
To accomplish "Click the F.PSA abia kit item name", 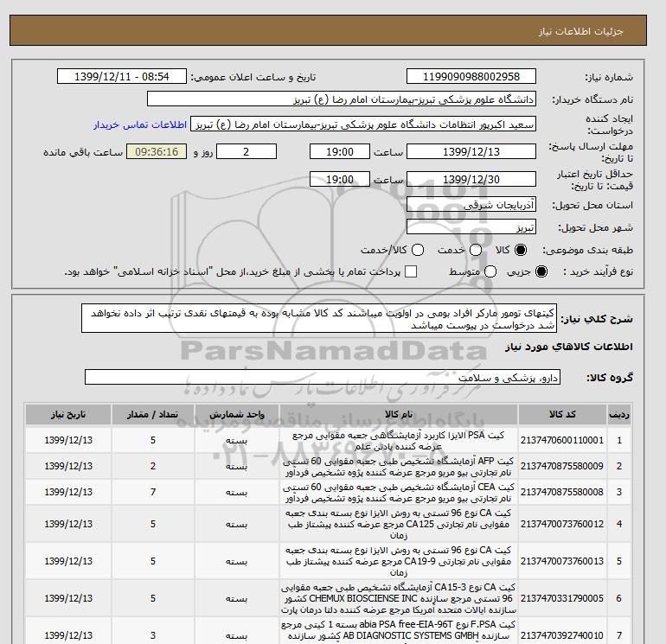I will (399, 633).
